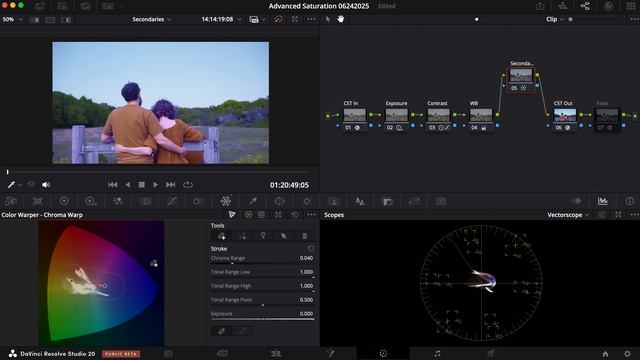Open the Gallery panel
Image resolution: width=640 pixels, height=360 pixels.
click(40, 6)
